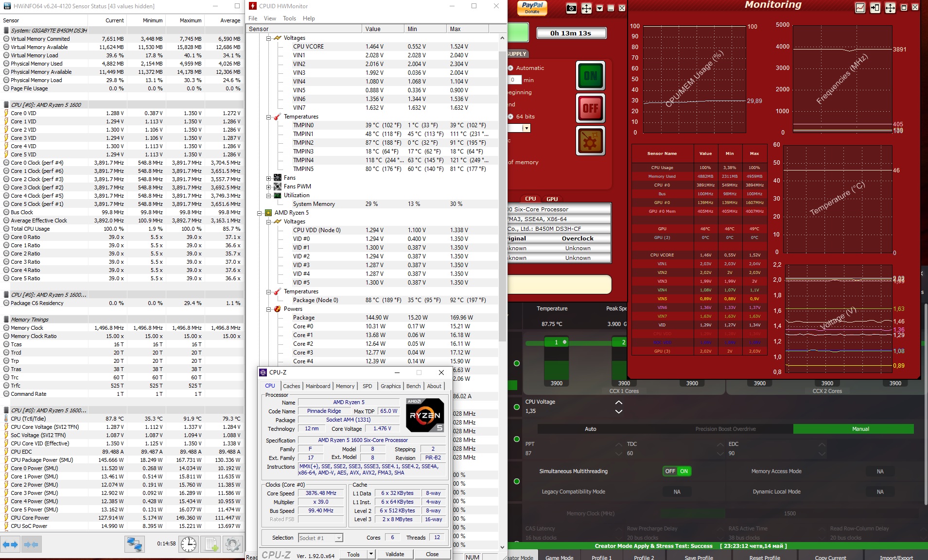Open HWMonitor Tools menu

(x=289, y=18)
